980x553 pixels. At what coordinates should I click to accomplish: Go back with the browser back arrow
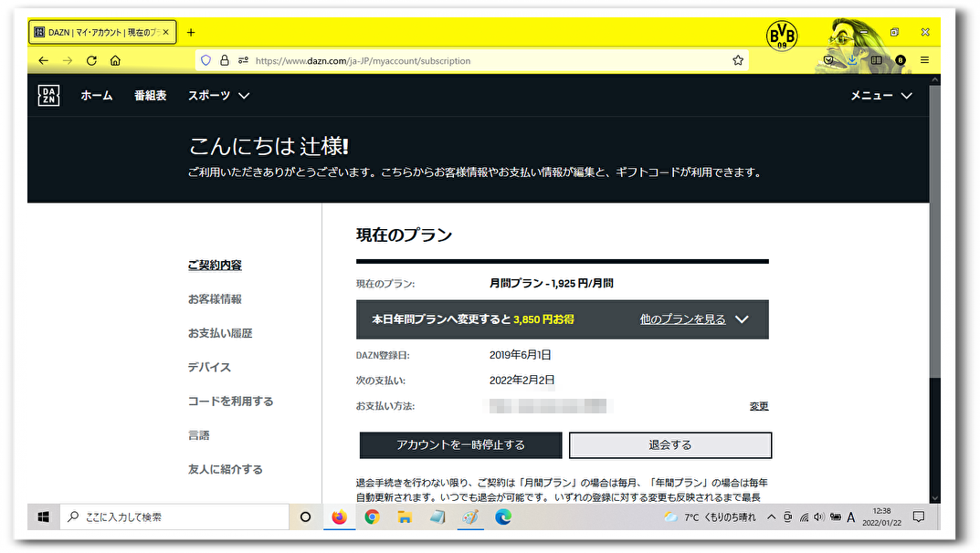point(43,60)
